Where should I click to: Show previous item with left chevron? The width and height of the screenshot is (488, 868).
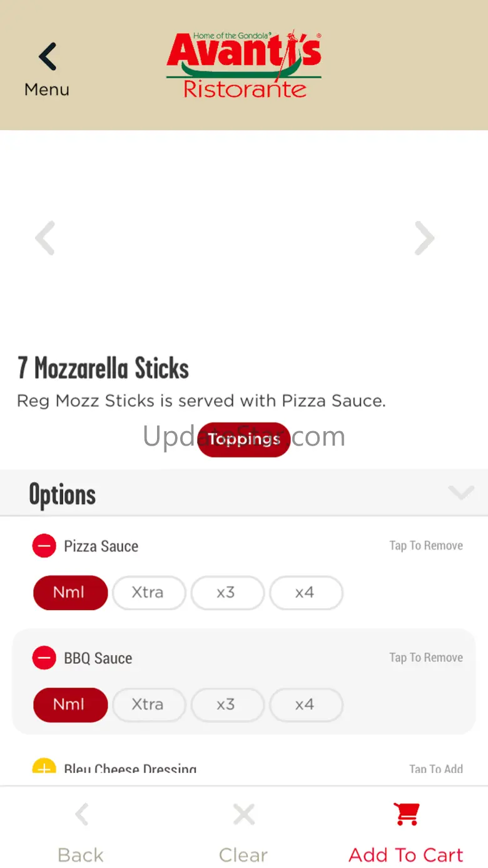pyautogui.click(x=45, y=238)
